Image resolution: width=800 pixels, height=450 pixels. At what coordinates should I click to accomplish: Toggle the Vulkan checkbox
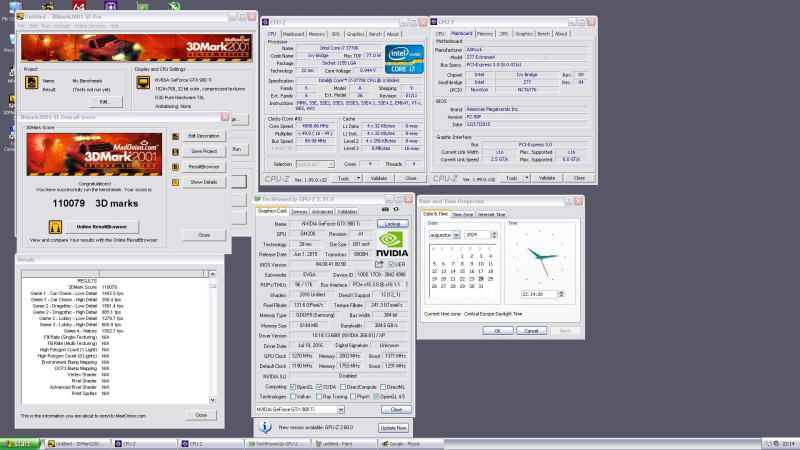293,396
